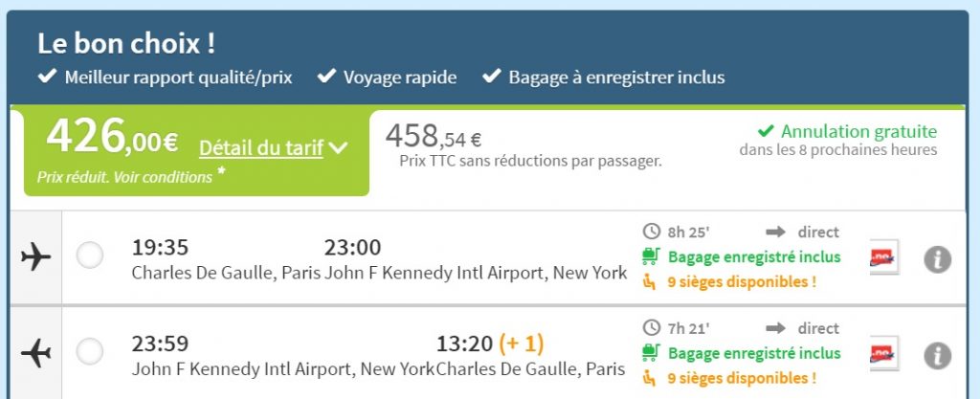Expand the Détail du tarif chevron

click(338, 148)
